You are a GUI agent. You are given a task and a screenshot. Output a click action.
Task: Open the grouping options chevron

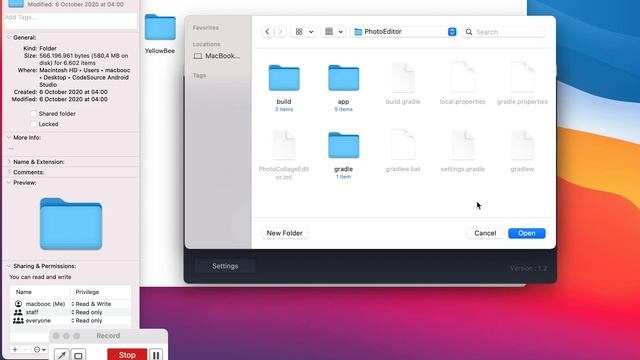click(x=340, y=32)
